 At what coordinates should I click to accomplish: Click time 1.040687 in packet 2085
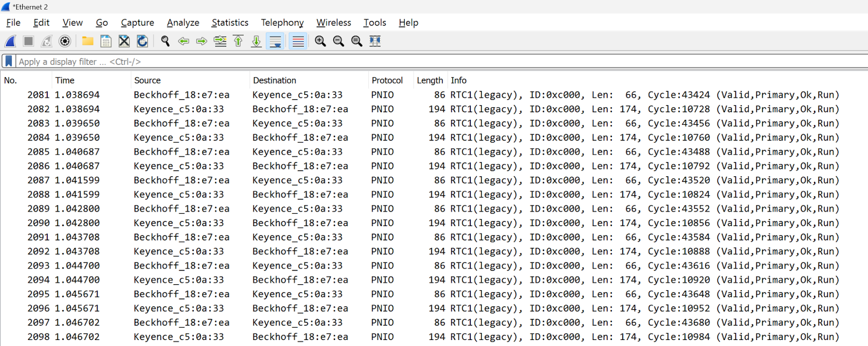77,152
